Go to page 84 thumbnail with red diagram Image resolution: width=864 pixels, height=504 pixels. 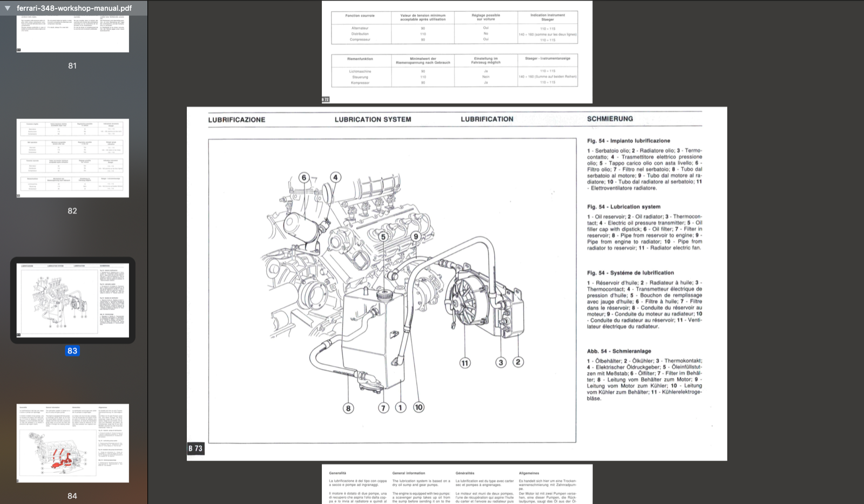(x=72, y=443)
